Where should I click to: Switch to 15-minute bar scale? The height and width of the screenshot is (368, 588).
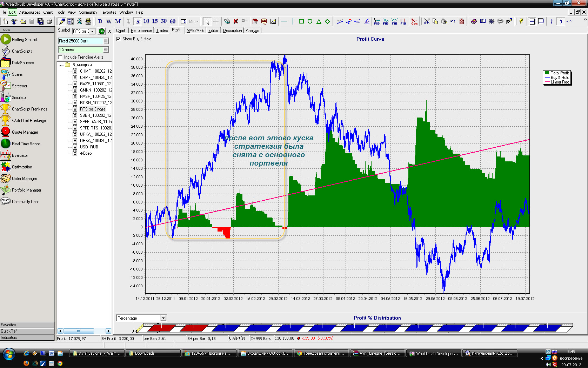point(155,21)
